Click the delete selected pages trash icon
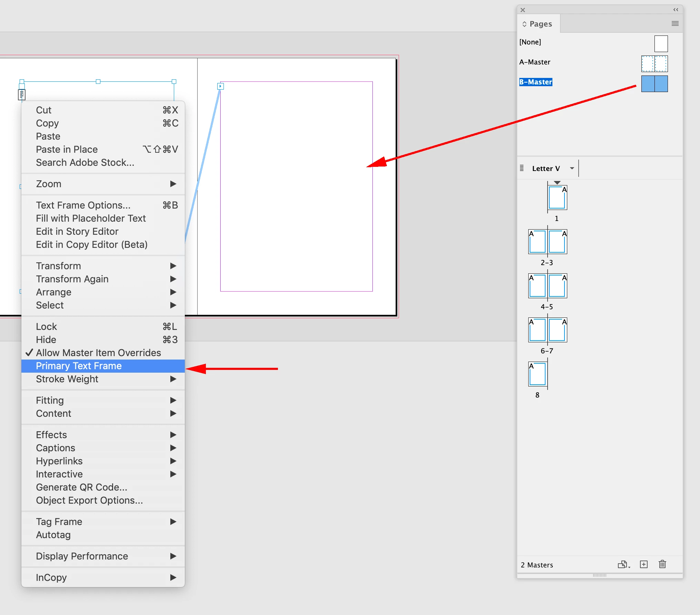This screenshot has width=700, height=615. 662,564
